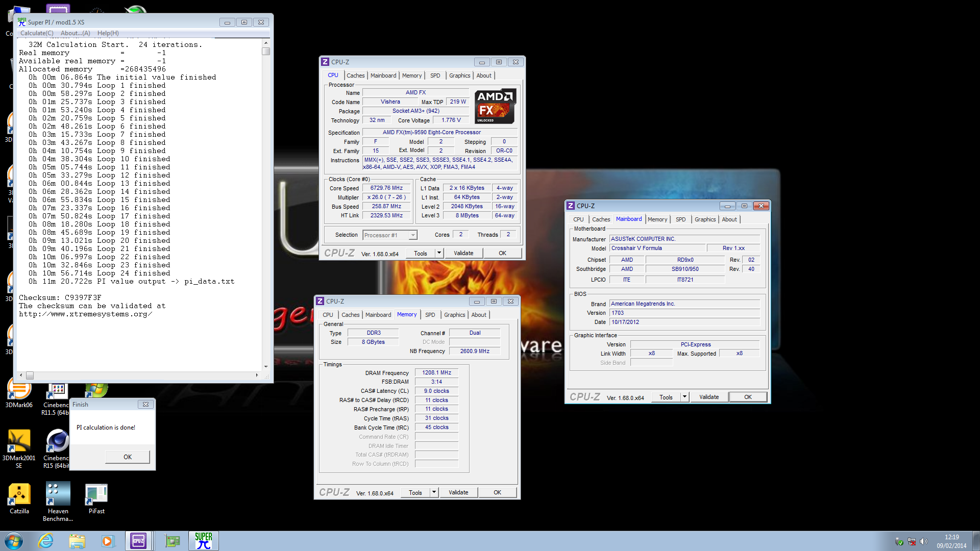The image size is (980, 551).
Task: Click network icon in system tray
Action: point(912,541)
